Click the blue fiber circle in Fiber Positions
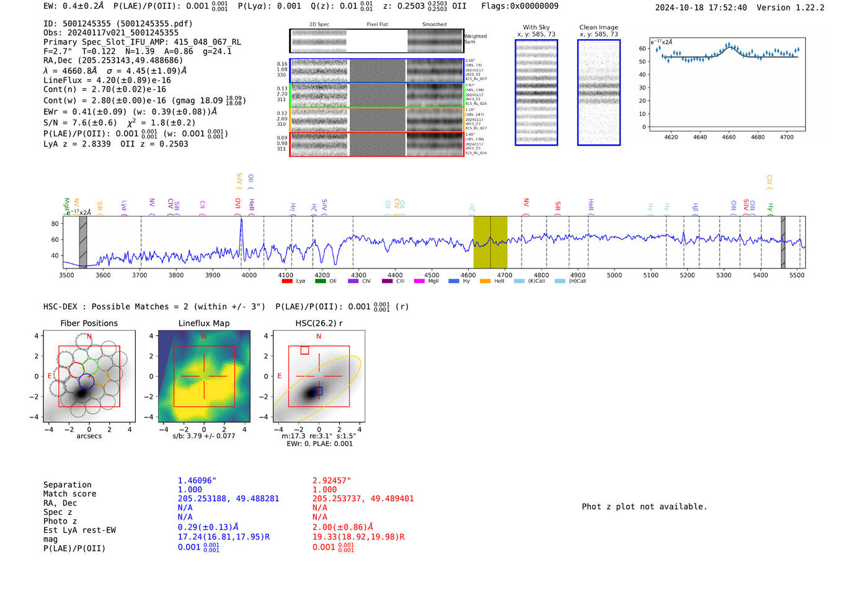Viewport: 868px width, 591px height. (x=86, y=381)
